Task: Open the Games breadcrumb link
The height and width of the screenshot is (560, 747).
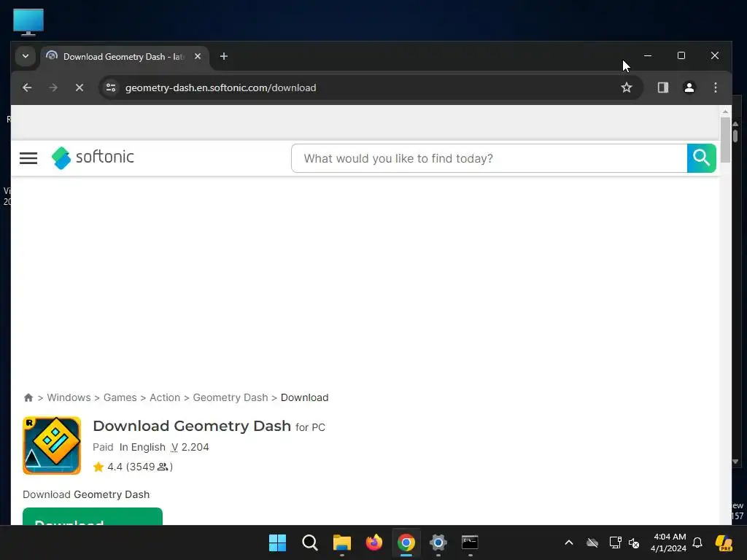Action: [x=120, y=397]
